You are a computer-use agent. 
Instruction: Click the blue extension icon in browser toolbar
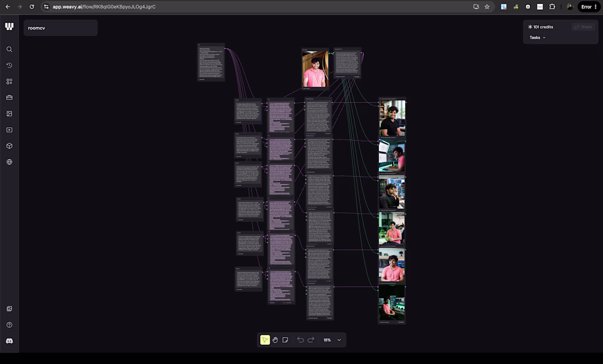[503, 7]
